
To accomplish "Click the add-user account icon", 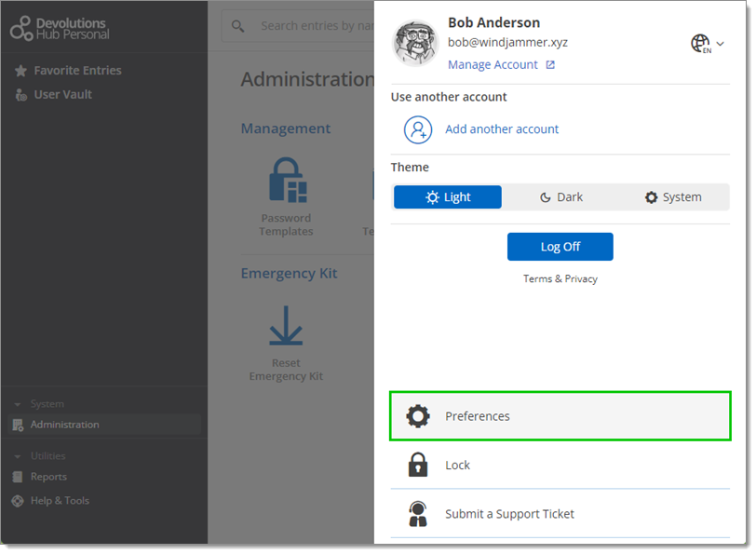I will (417, 129).
